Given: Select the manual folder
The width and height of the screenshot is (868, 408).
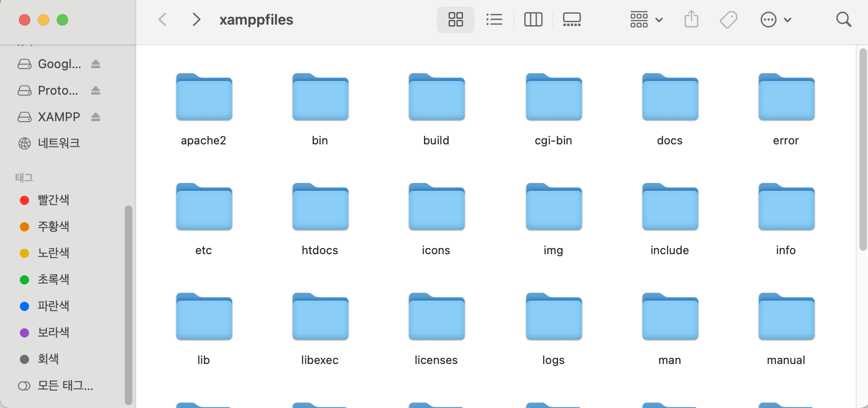Looking at the screenshot, I should coord(786,317).
